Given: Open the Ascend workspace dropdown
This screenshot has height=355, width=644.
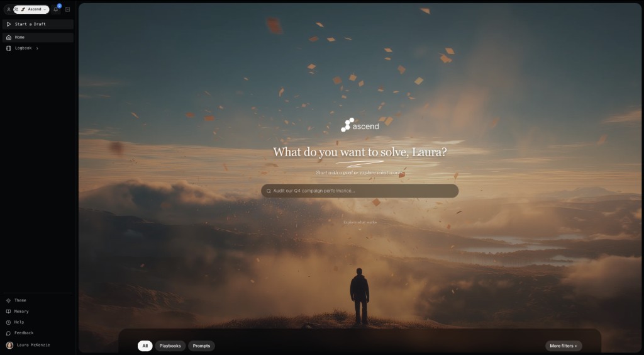Looking at the screenshot, I should coord(31,9).
